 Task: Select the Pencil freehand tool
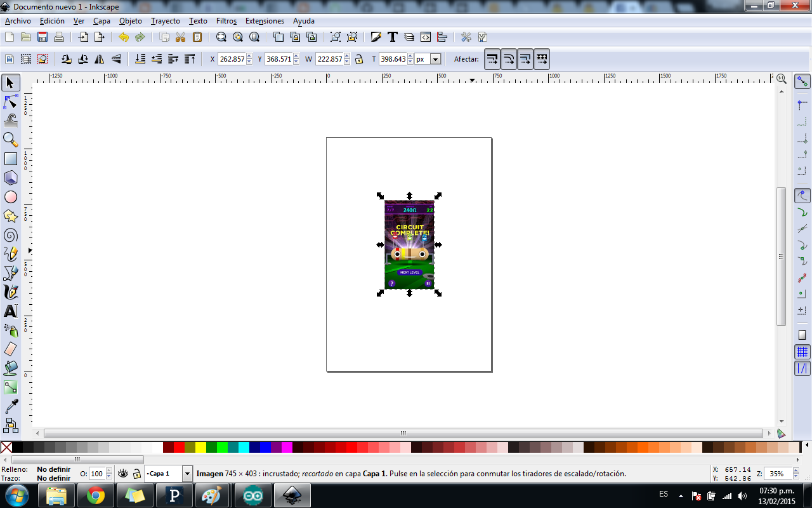[x=11, y=254]
